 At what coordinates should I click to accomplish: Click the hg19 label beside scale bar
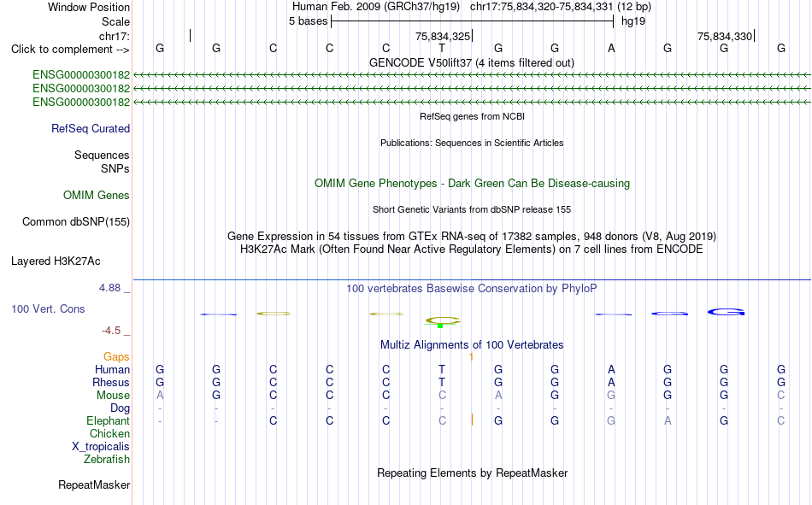tap(633, 21)
